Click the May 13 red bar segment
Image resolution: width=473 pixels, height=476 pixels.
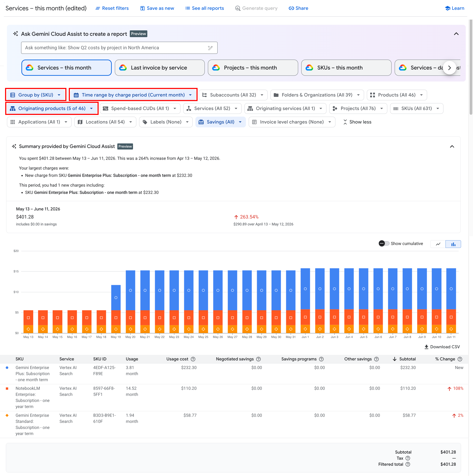(x=28, y=318)
